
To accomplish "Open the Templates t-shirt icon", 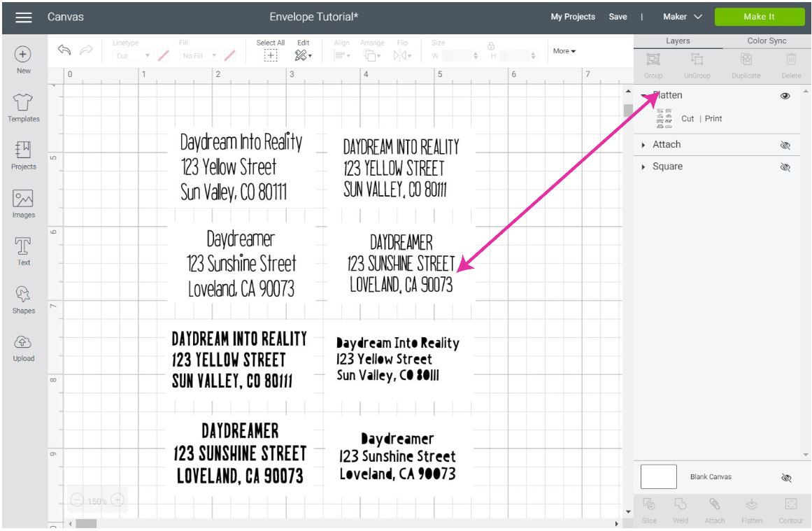I will (23, 104).
